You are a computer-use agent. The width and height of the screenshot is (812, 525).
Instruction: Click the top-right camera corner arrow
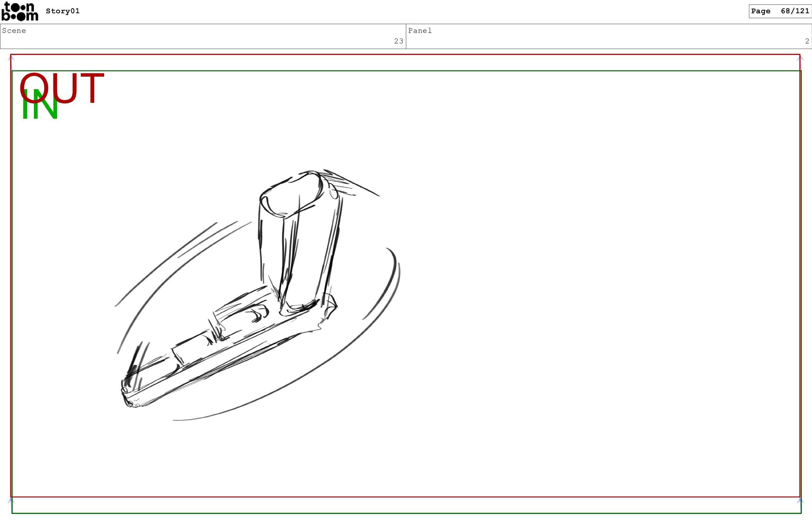coord(800,58)
